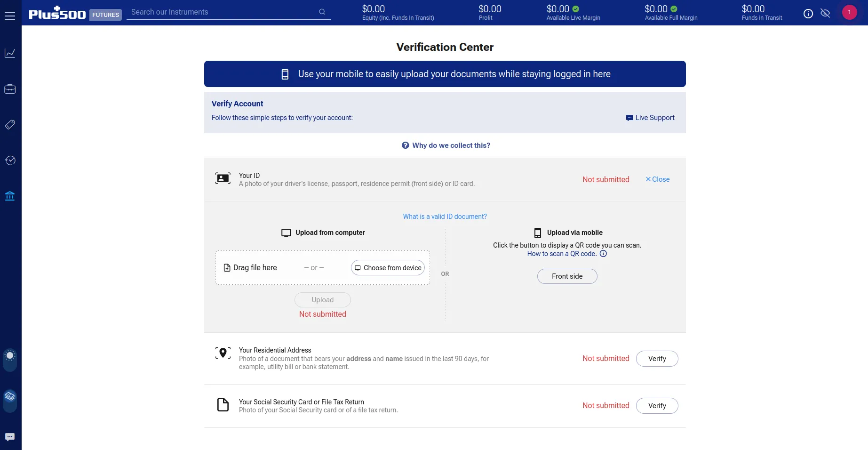Click the disabled Upload button

(x=322, y=300)
